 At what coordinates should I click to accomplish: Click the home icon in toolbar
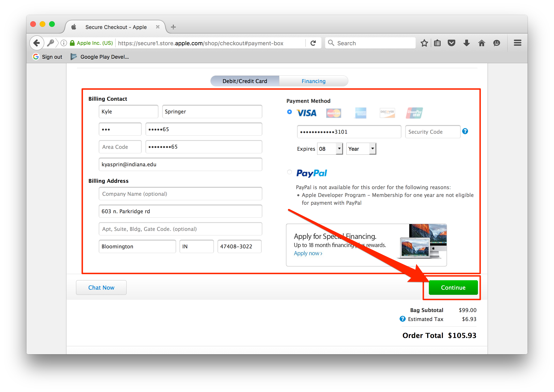(x=482, y=43)
